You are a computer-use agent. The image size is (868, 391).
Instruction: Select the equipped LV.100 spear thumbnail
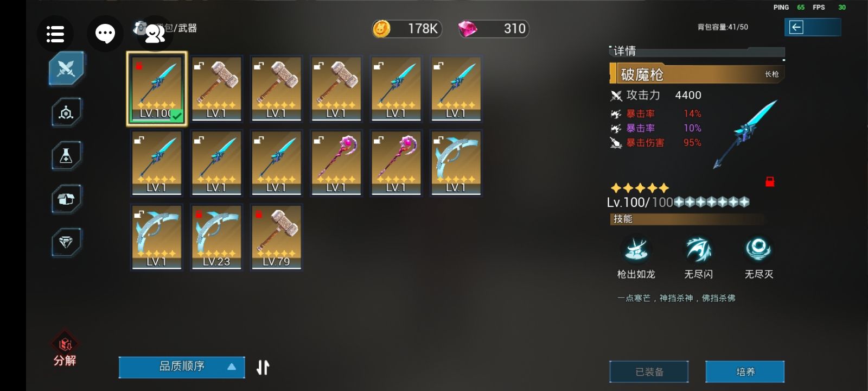(x=157, y=89)
